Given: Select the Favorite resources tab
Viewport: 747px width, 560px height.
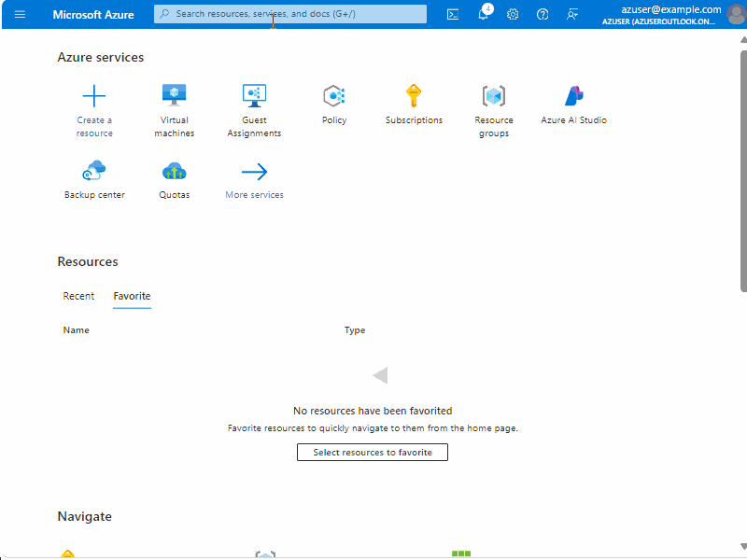Looking at the screenshot, I should click(x=132, y=296).
